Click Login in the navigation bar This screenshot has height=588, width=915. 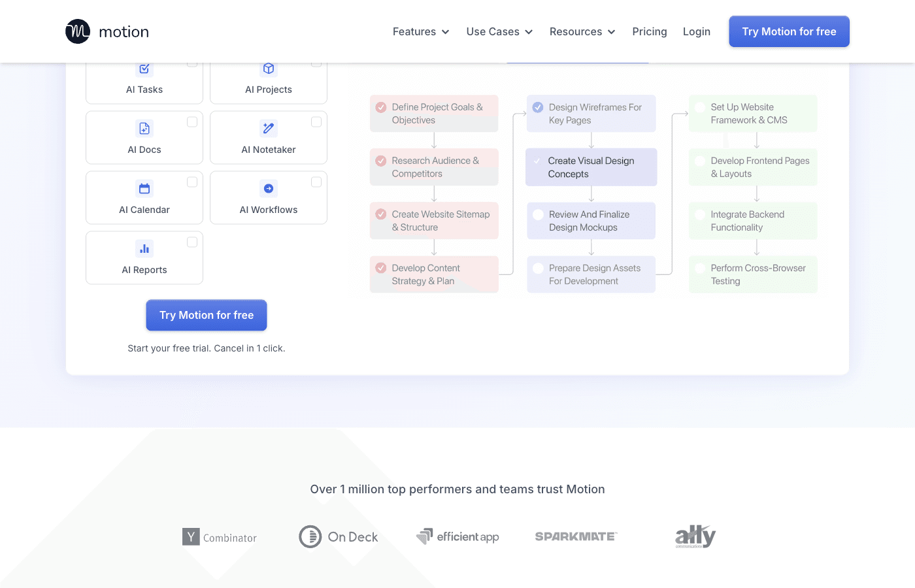coord(696,31)
